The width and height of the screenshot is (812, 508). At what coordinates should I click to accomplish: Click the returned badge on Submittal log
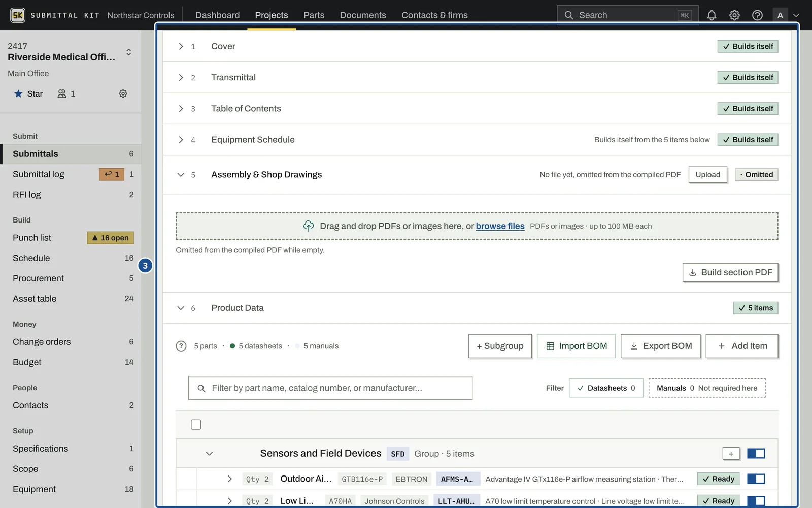(x=112, y=174)
